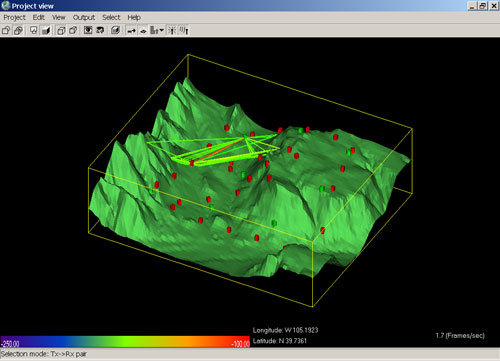This screenshot has width=500, height=361.
Task: Open the View menu
Action: click(59, 17)
